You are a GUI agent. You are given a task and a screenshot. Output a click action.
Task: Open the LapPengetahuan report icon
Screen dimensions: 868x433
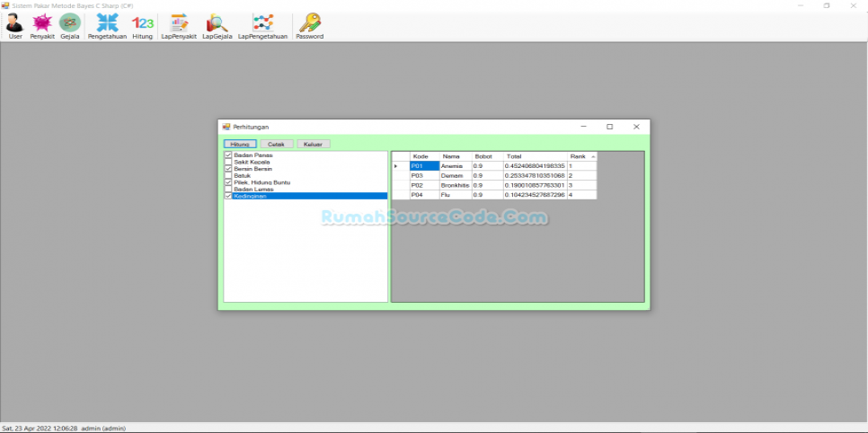[x=263, y=27]
